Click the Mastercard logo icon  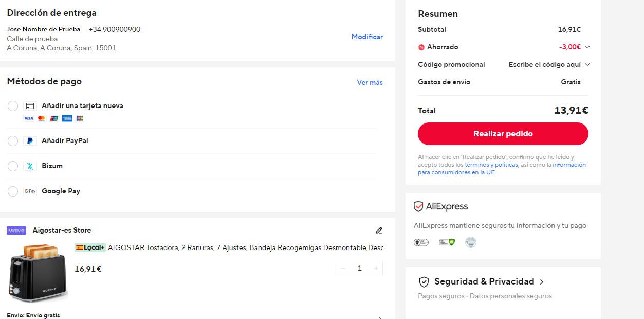[41, 118]
